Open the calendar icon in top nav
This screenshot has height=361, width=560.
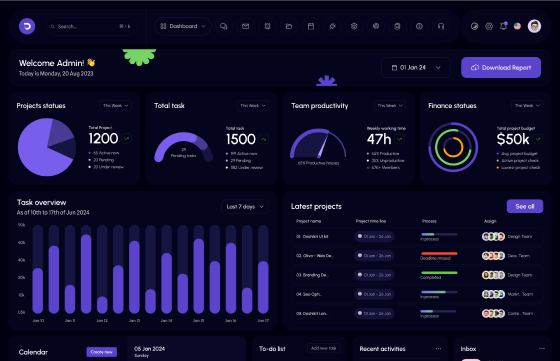tap(311, 26)
